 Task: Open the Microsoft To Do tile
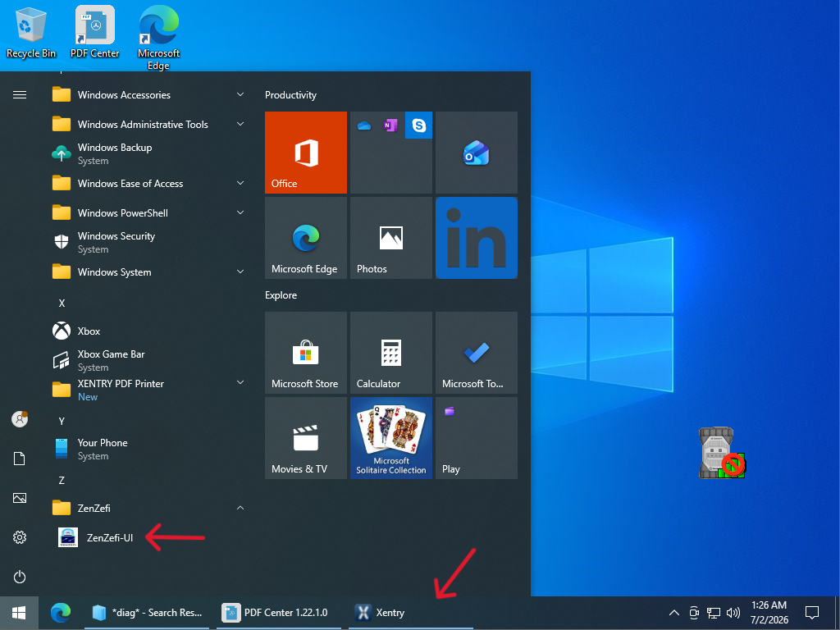tap(477, 353)
